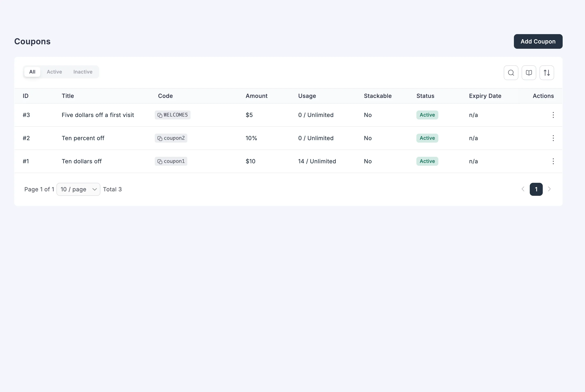Click the '#3' ID cell

(26, 115)
